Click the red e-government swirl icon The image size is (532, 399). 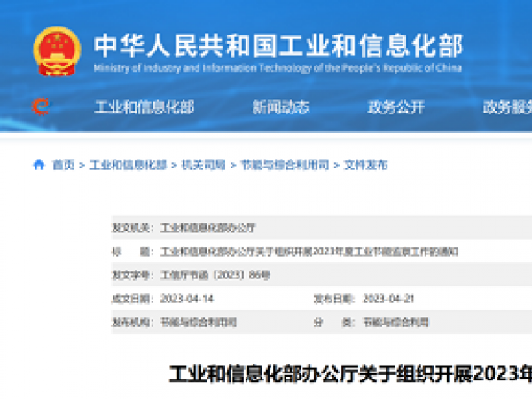click(41, 106)
